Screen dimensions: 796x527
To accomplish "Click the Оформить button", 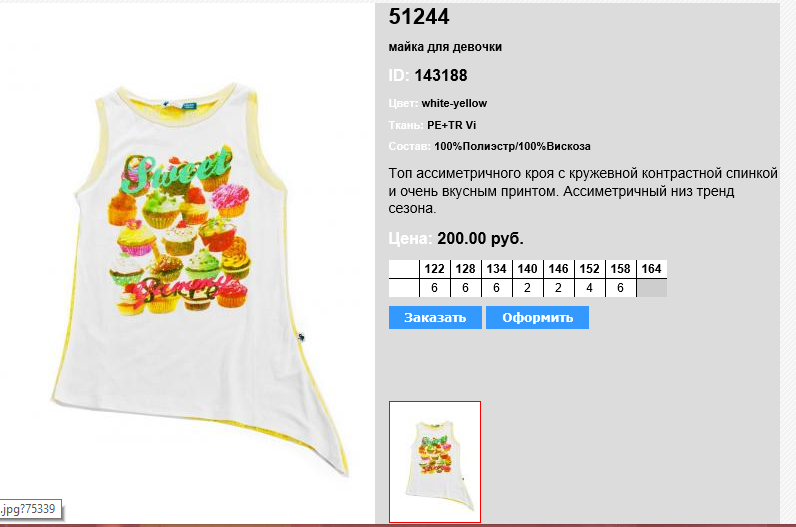I will click(x=537, y=317).
